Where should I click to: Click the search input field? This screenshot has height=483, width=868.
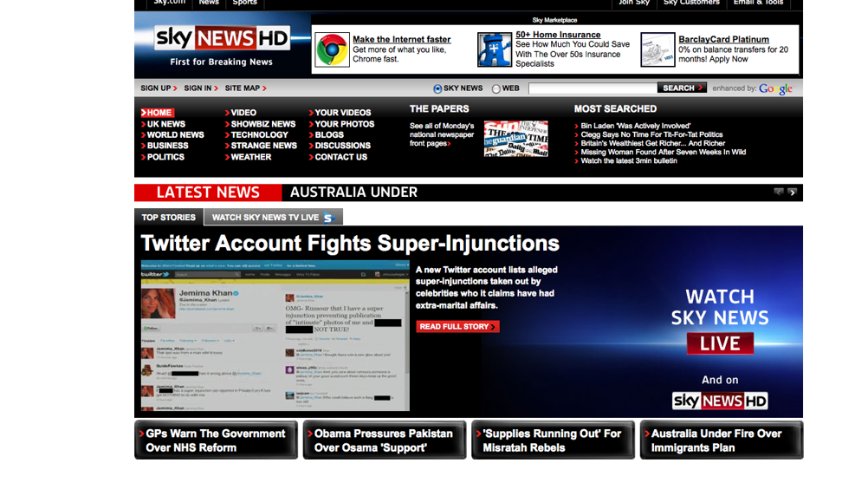(593, 88)
